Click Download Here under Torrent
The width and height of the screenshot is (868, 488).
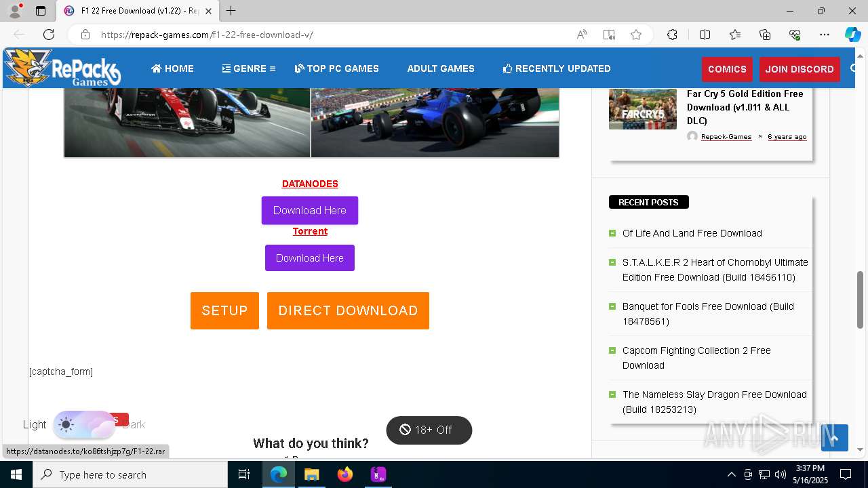(x=310, y=258)
